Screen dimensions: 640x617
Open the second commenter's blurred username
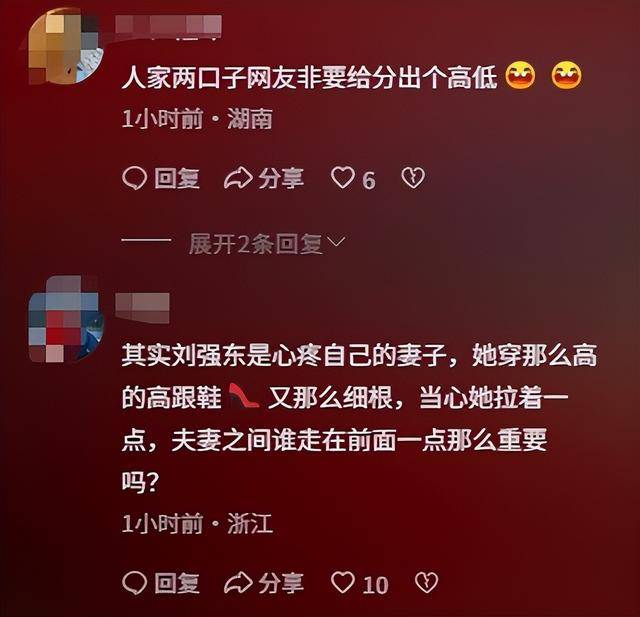(142, 308)
